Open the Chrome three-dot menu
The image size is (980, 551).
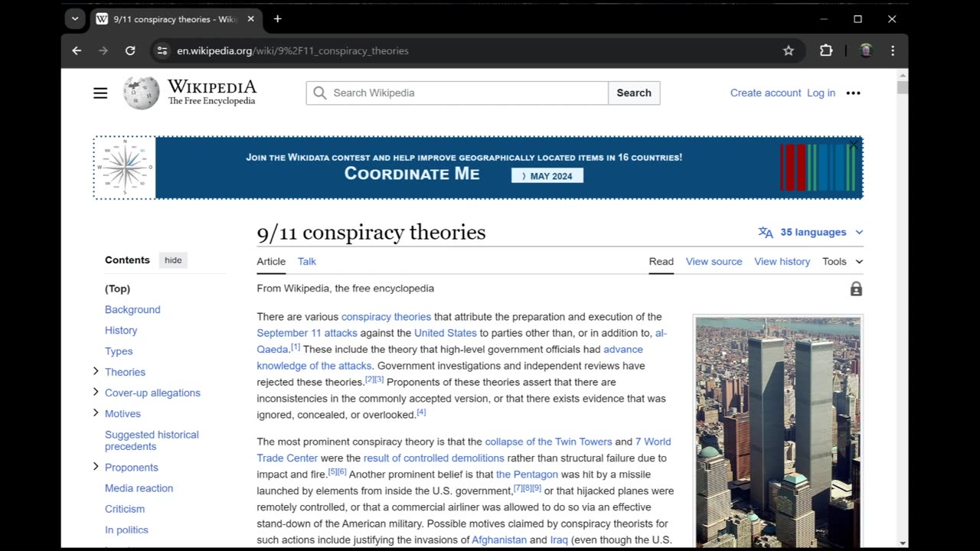point(893,51)
